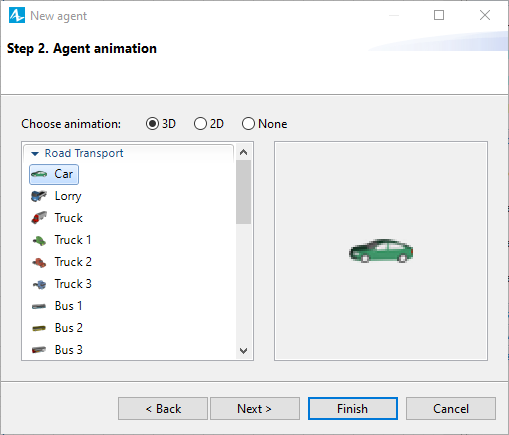Click the list scroll down arrow
Image resolution: width=509 pixels, height=435 pixels.
point(244,351)
